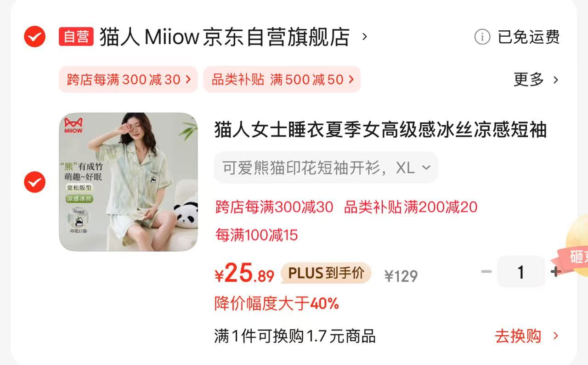Uncheck the Miiow store selection checkbox

[35, 37]
